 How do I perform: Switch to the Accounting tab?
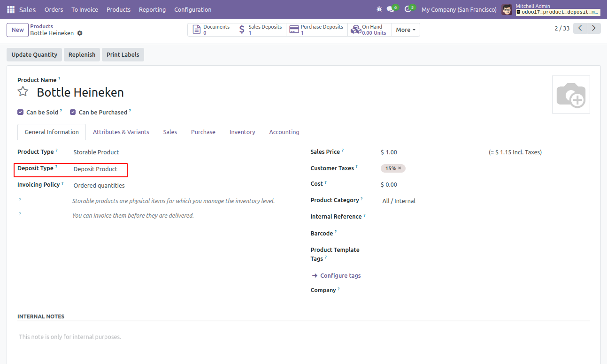pyautogui.click(x=284, y=132)
